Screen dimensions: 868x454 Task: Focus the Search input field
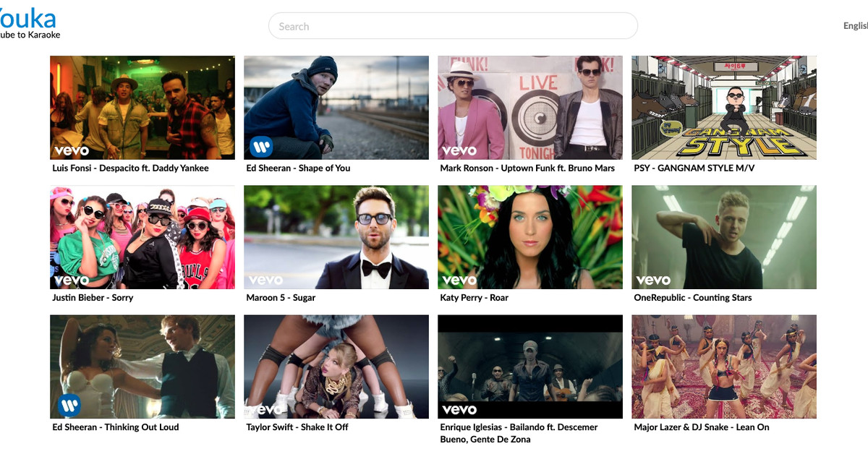tap(453, 26)
